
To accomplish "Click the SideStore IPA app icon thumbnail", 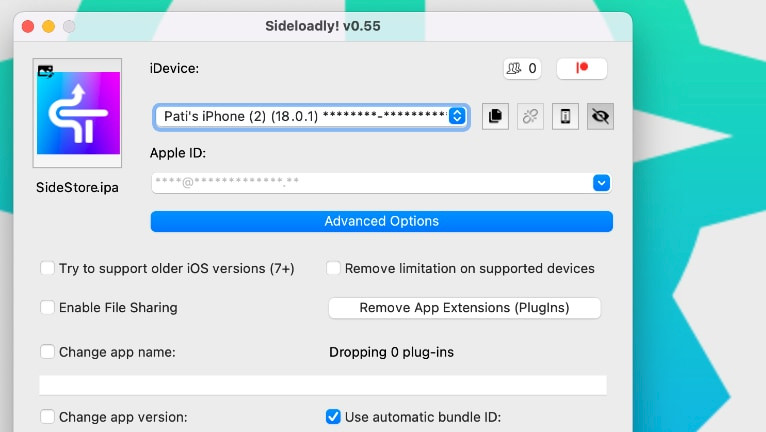I will coord(77,113).
